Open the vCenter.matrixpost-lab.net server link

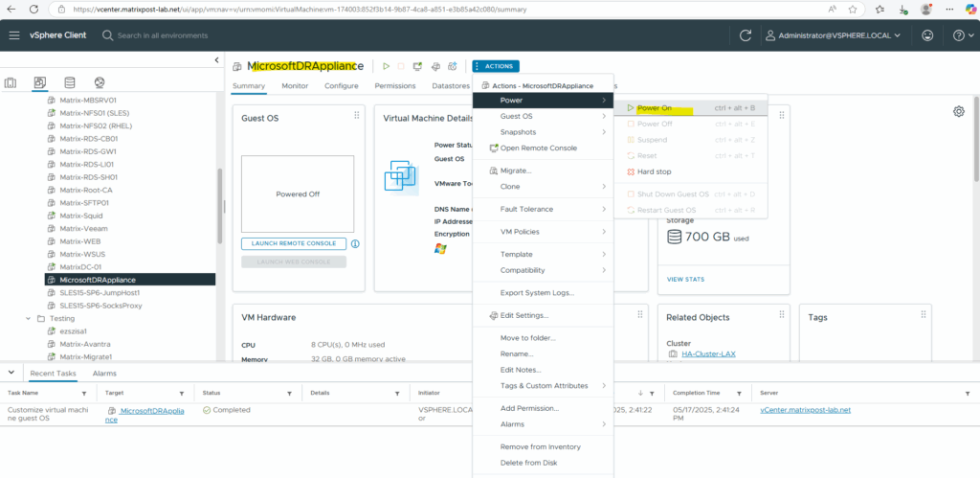(805, 410)
